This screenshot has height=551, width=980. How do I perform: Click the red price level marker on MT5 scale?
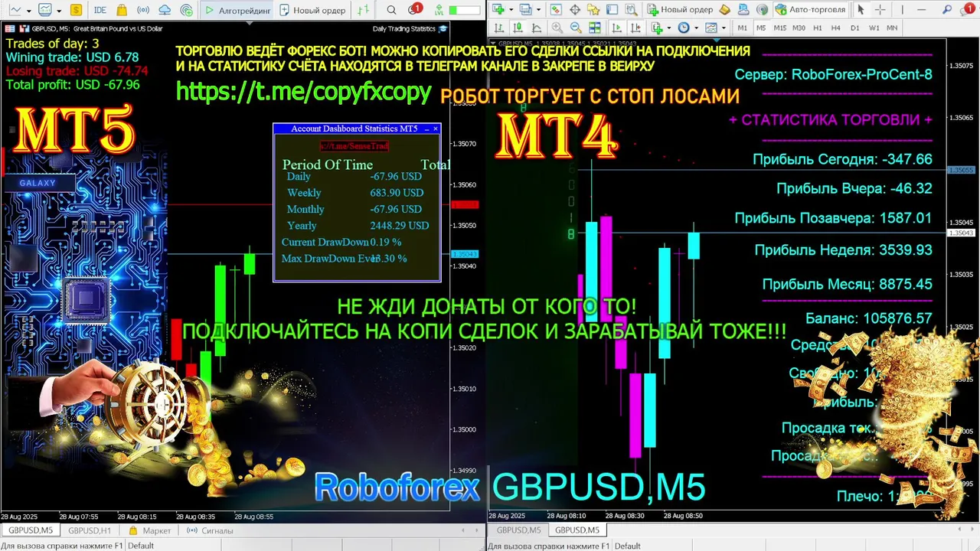point(465,204)
